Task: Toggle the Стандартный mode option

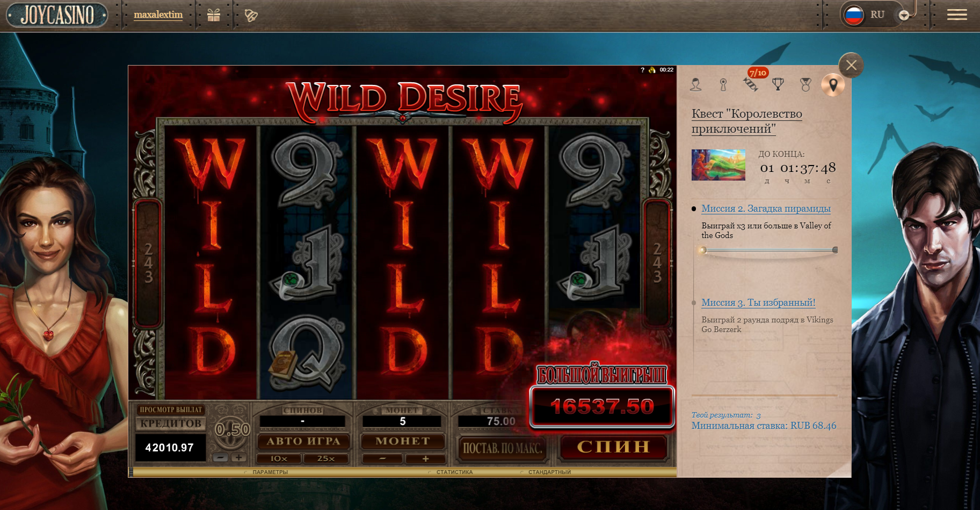Action: (549, 472)
